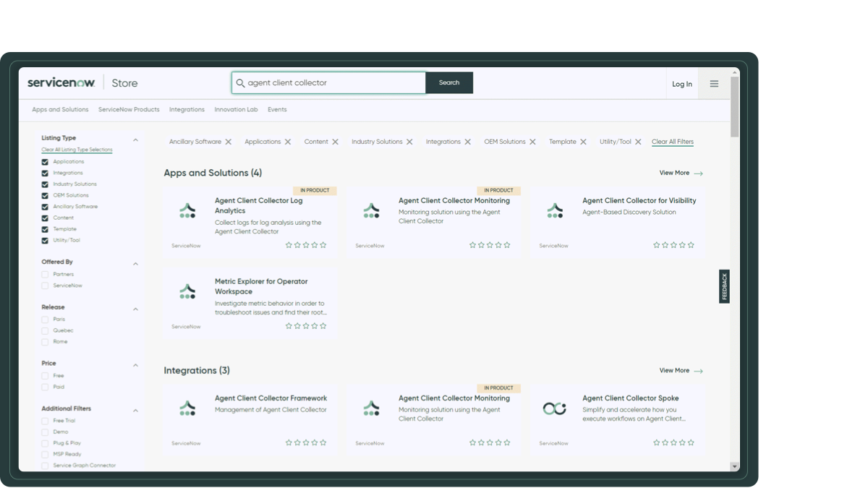Screen dimensions: 868x488
Task: Collapse the Listing Type filter section
Action: click(135, 138)
